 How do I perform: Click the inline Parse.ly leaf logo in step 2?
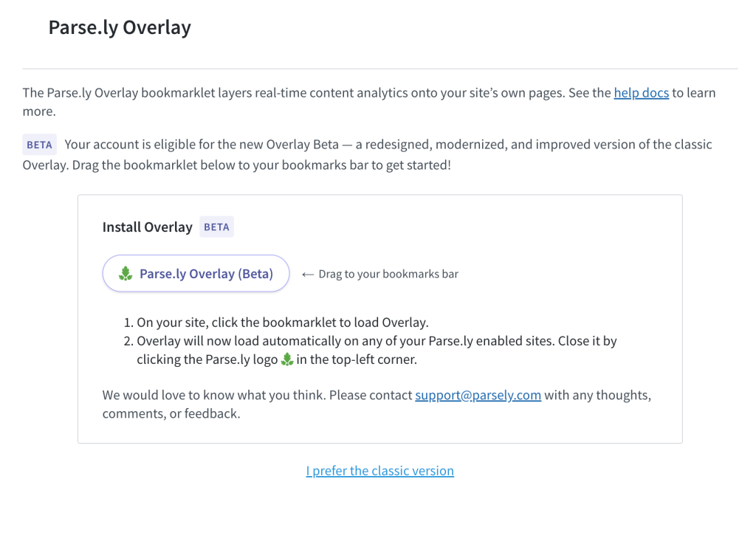(287, 359)
